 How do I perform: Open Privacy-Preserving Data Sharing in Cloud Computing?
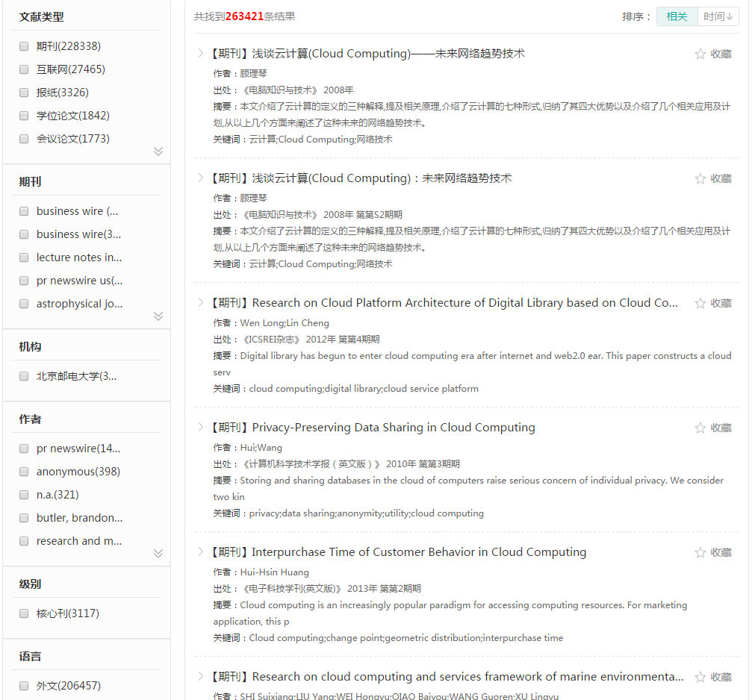click(394, 428)
